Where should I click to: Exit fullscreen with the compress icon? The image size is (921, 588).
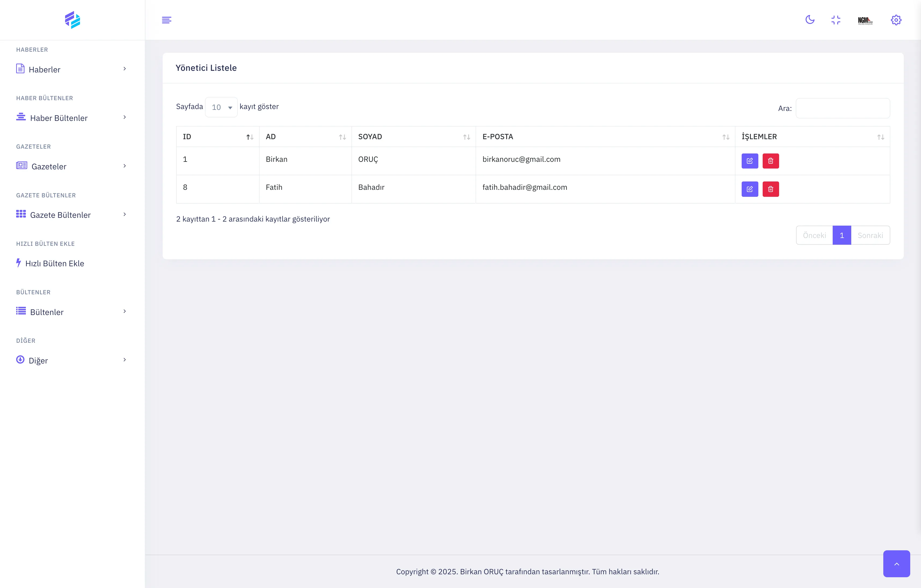click(x=836, y=20)
